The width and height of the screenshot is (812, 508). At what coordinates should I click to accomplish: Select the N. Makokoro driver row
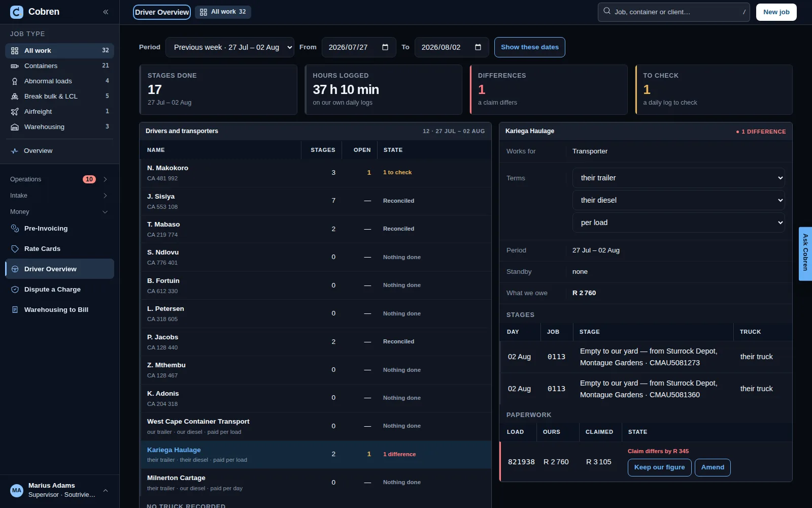point(315,173)
